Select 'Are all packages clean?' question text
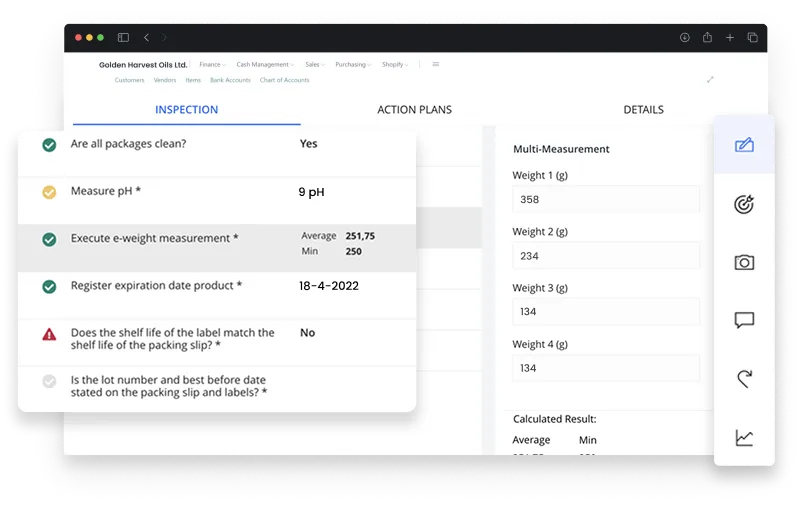Screen dimensions: 812x508 pos(128,144)
